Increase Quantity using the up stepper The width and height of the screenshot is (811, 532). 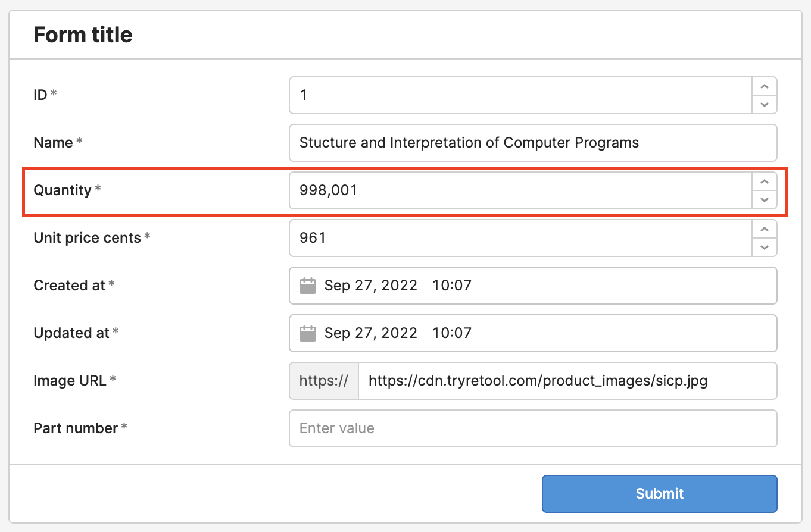pos(765,181)
